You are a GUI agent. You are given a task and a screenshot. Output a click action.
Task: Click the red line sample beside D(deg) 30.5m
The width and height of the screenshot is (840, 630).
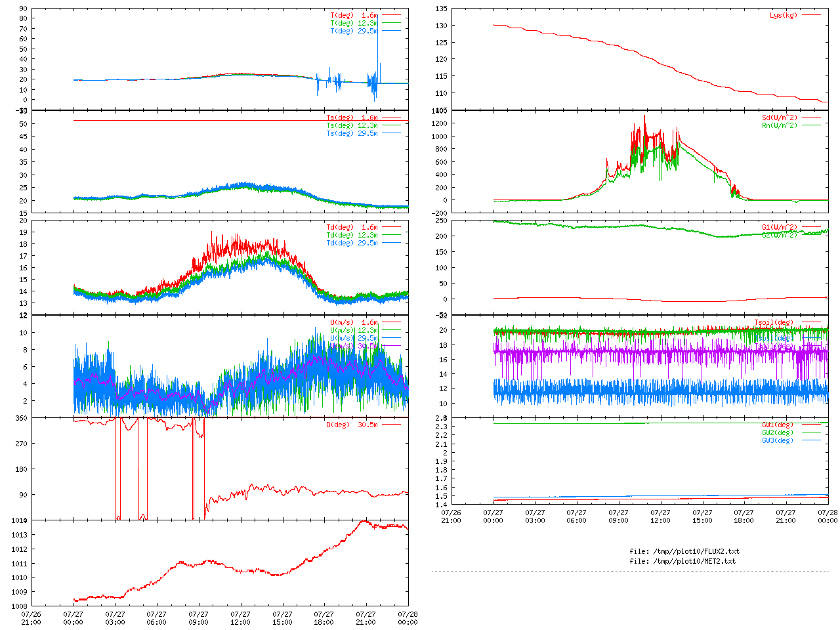click(391, 425)
